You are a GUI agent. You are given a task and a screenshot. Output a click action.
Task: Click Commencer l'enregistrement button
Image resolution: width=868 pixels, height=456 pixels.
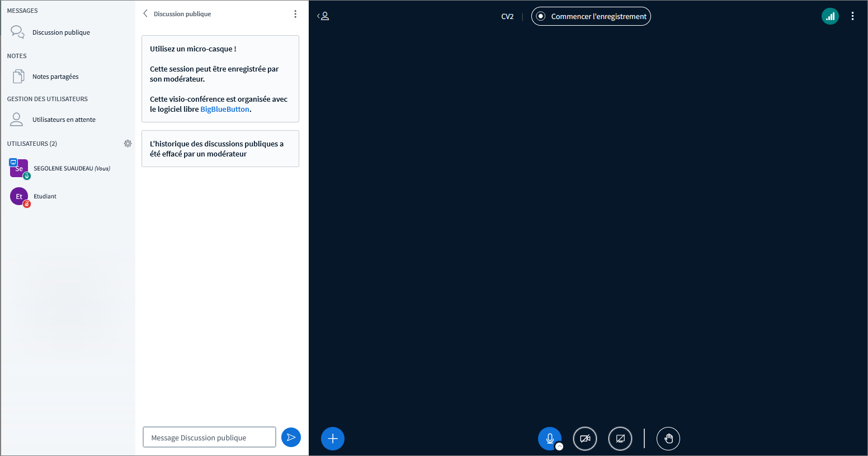tap(591, 16)
